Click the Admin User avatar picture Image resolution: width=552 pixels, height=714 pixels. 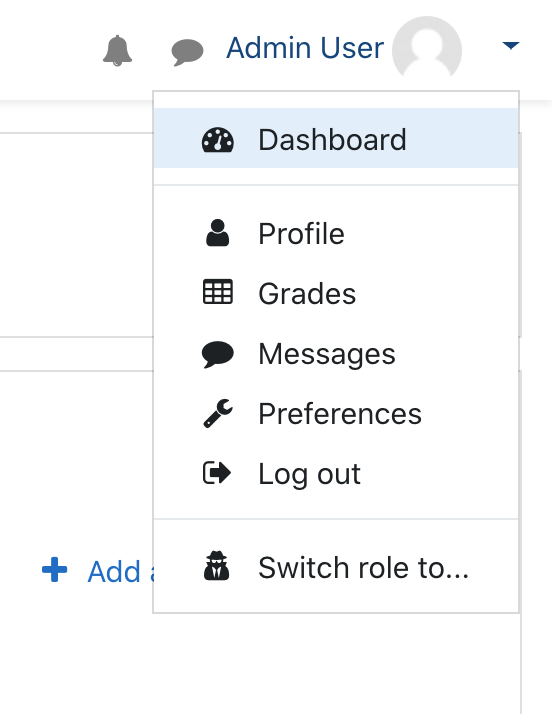427,49
